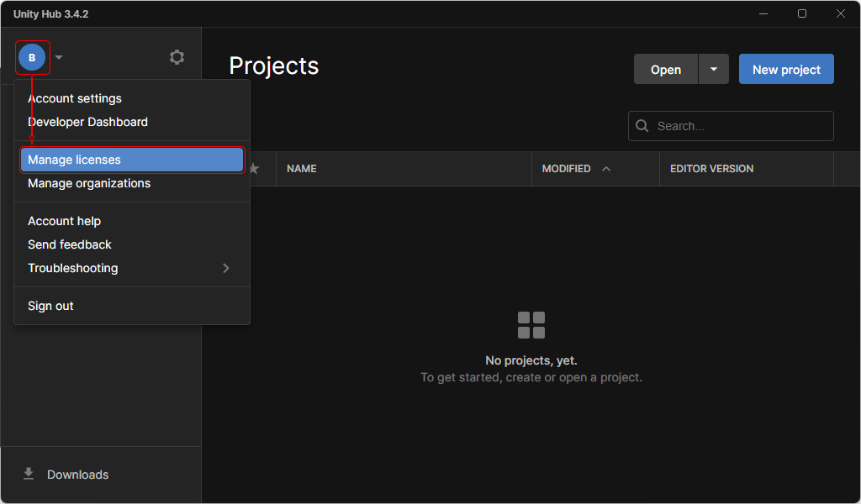Image resolution: width=861 pixels, height=504 pixels.
Task: Expand the account dropdown arrow beside avatar
Action: tap(59, 57)
